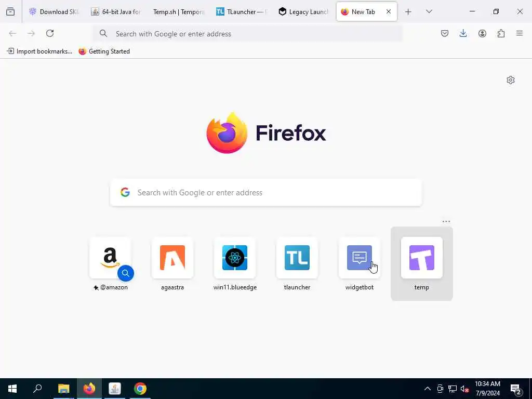Image resolution: width=532 pixels, height=399 pixels.
Task: Launch Google Chrome from taskbar
Action: tap(140, 389)
